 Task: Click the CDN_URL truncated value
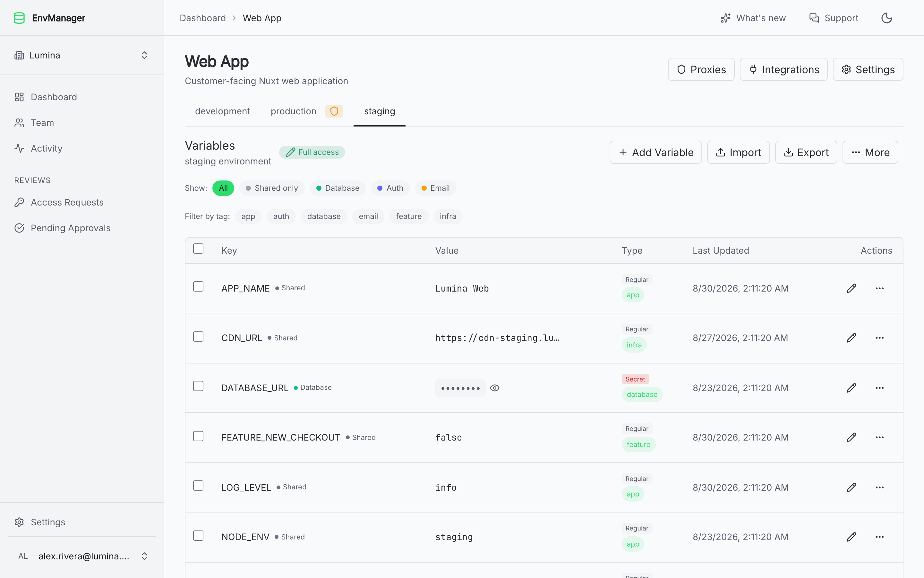[x=497, y=338]
